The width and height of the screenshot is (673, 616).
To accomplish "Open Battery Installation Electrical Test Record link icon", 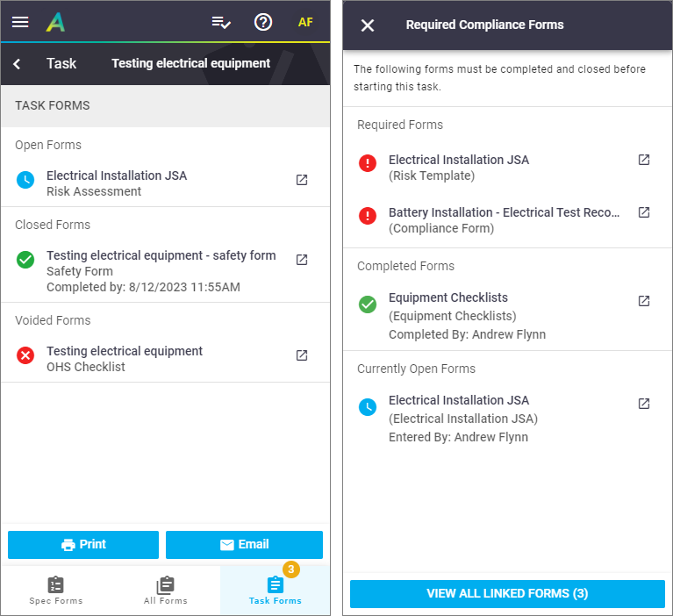I will tap(644, 212).
